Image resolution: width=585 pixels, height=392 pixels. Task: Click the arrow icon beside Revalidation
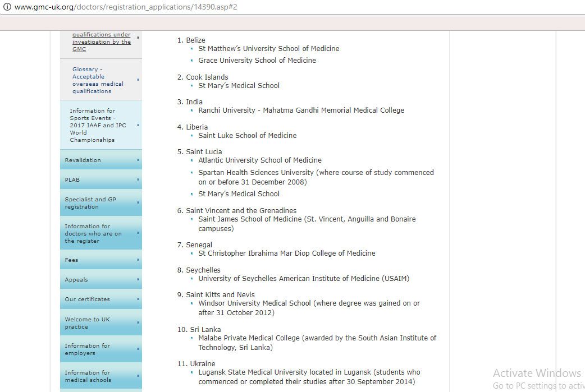point(138,160)
